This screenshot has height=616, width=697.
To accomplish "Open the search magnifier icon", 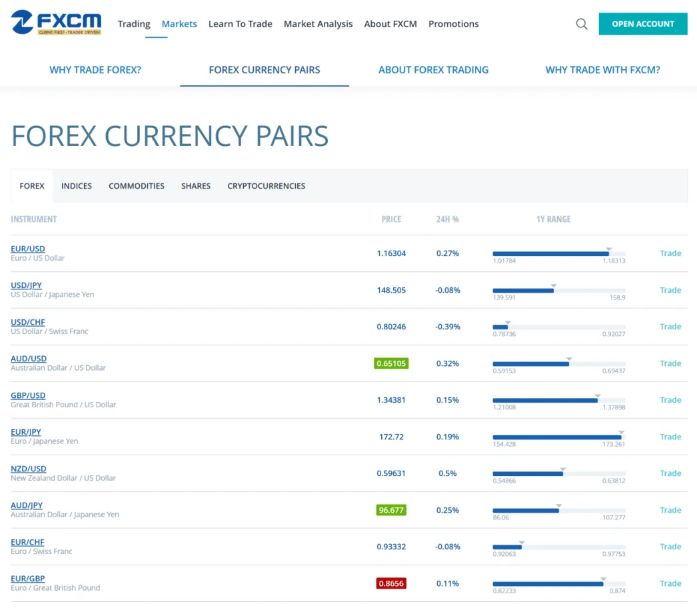I will (x=582, y=24).
